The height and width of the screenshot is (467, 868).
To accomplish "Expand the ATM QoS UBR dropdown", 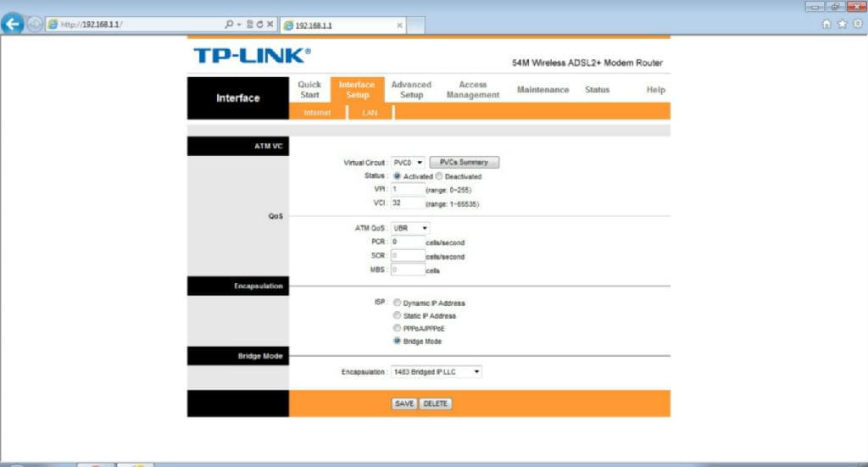I will click(410, 228).
